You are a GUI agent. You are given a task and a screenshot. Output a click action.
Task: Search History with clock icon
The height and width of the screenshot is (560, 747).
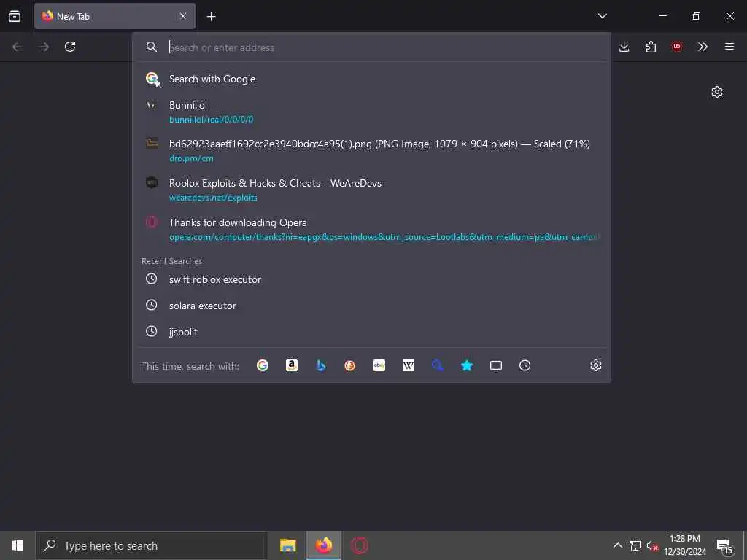click(x=525, y=365)
